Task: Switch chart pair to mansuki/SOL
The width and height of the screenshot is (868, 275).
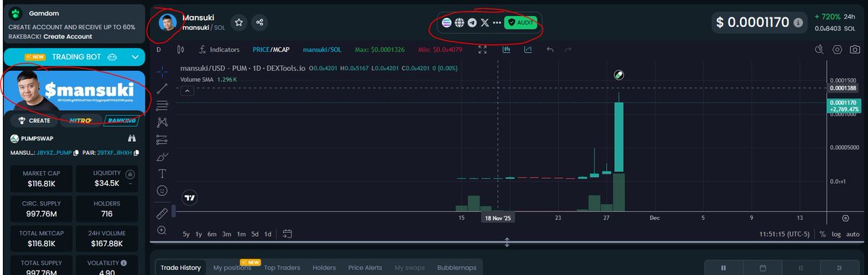Action: (x=323, y=50)
